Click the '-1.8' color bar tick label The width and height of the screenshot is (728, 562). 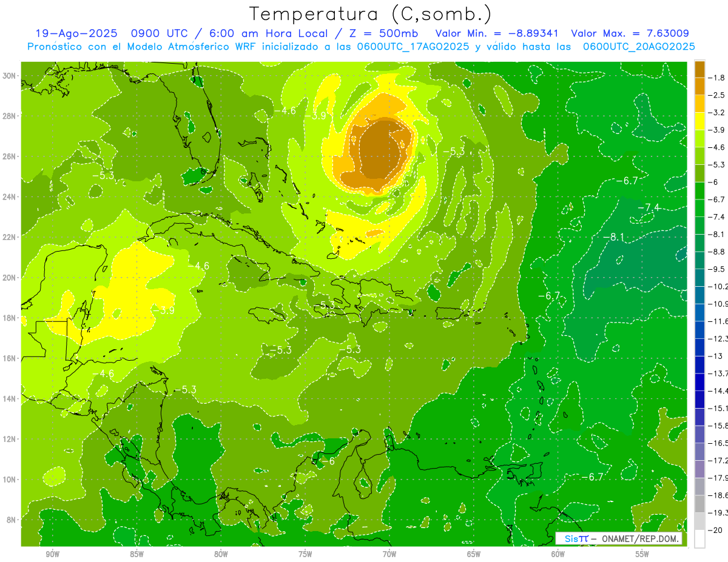pos(718,78)
